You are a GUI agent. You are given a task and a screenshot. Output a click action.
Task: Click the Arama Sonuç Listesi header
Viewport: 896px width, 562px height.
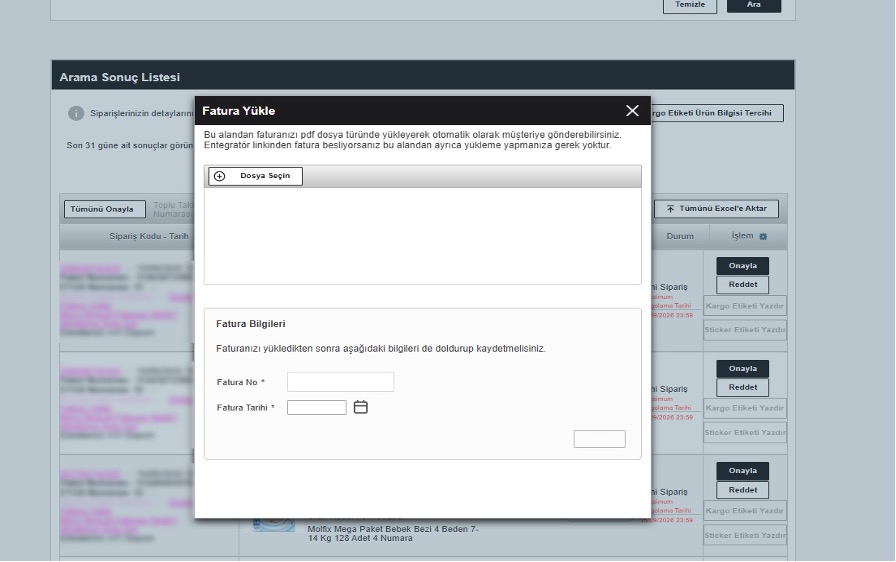point(423,75)
